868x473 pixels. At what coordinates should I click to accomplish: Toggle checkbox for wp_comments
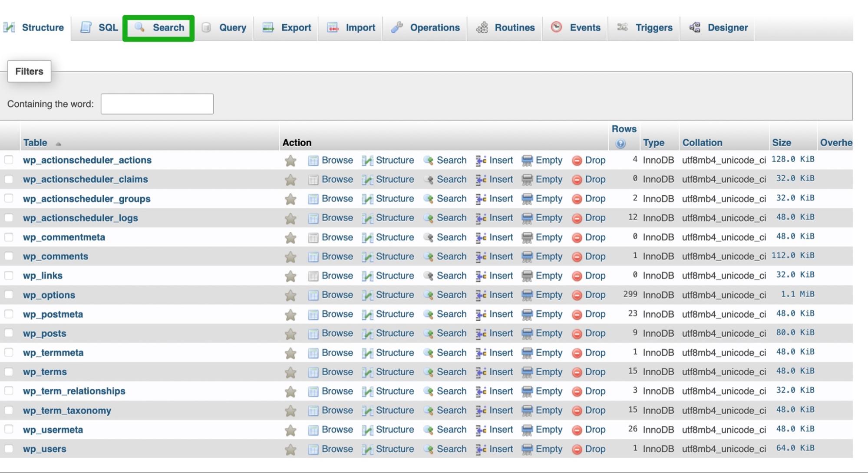[9, 256]
